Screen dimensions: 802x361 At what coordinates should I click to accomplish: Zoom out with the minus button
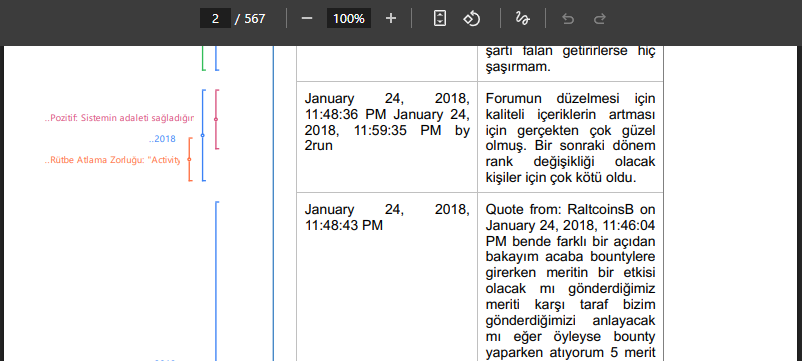coord(306,19)
